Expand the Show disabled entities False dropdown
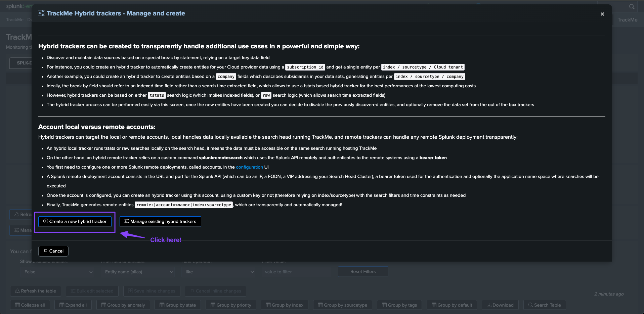This screenshot has height=314, width=644. pyautogui.click(x=58, y=272)
